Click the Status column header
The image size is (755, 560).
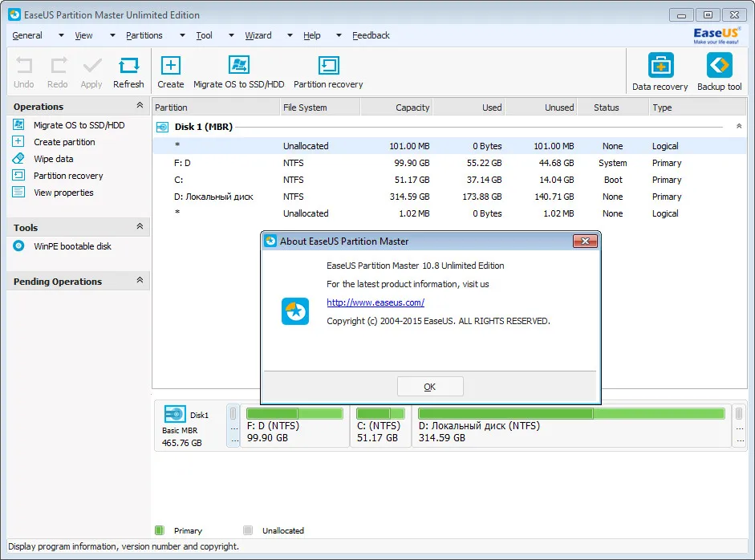[613, 108]
